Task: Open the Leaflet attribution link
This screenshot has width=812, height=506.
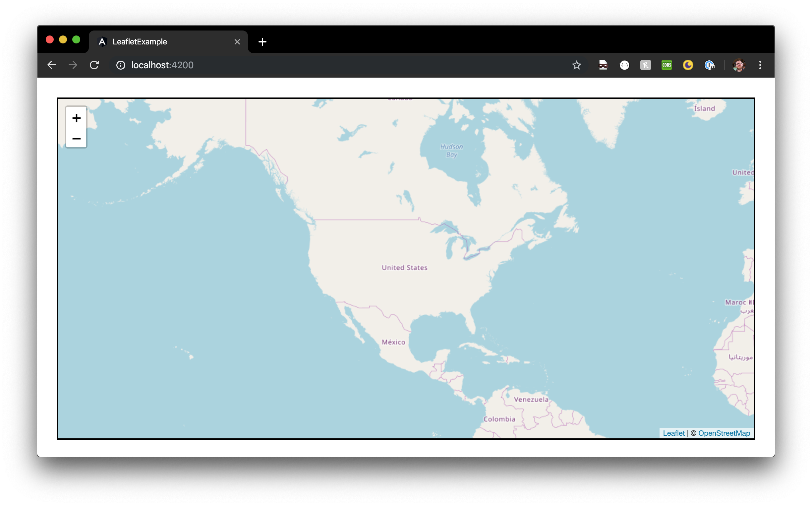Action: tap(673, 433)
